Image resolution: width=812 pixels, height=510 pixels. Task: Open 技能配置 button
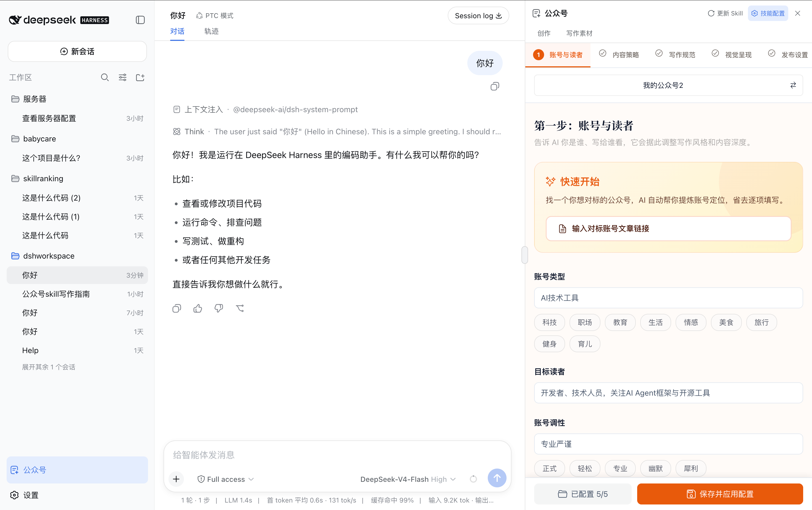(768, 13)
